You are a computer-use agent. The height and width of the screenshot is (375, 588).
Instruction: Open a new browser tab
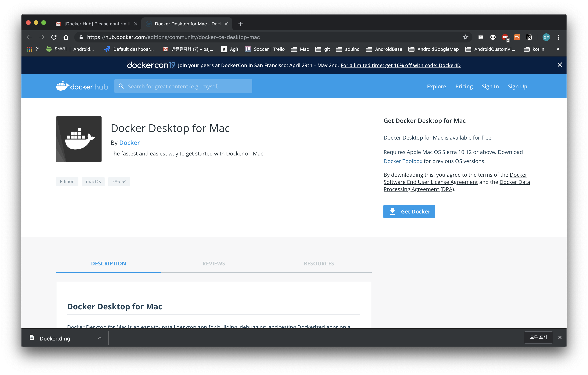241,24
